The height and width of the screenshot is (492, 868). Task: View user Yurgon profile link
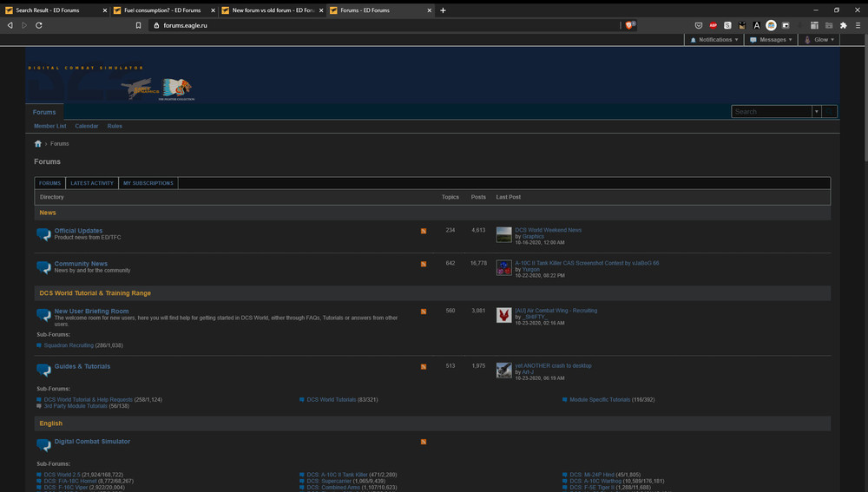pyautogui.click(x=531, y=270)
